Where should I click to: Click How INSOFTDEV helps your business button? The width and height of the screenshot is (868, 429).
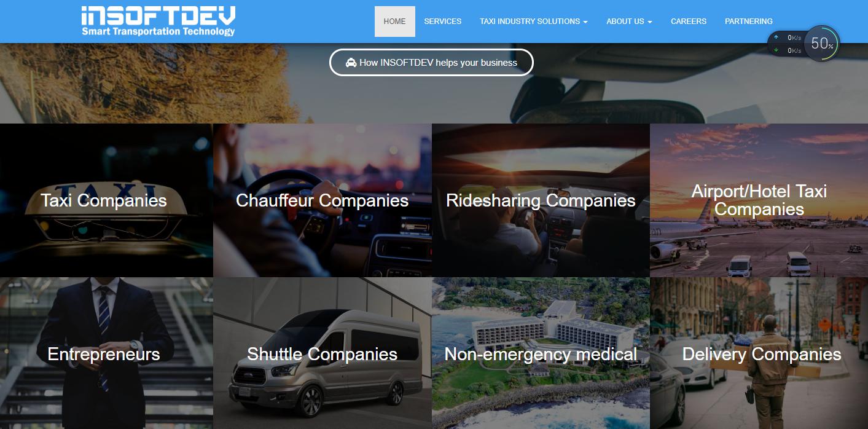tap(431, 63)
